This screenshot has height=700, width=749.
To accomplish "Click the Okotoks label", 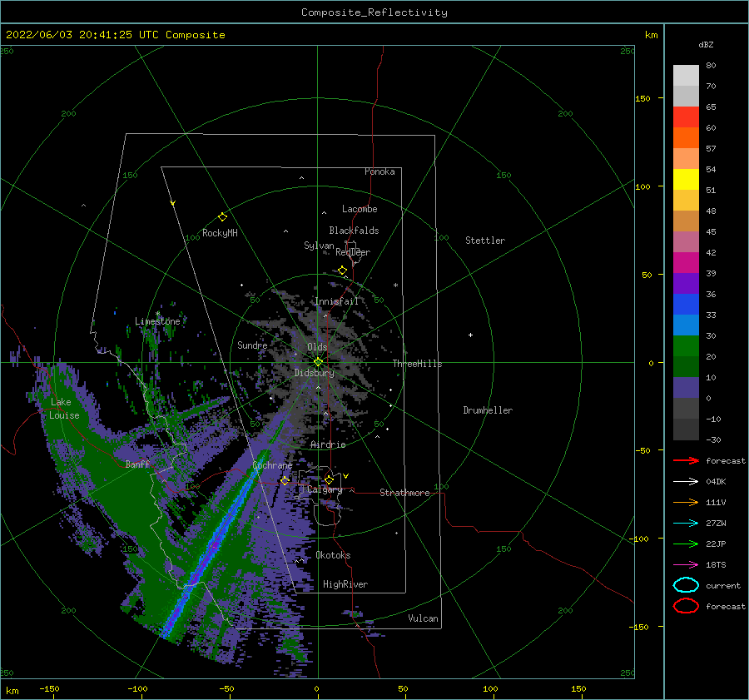I will 333,555.
